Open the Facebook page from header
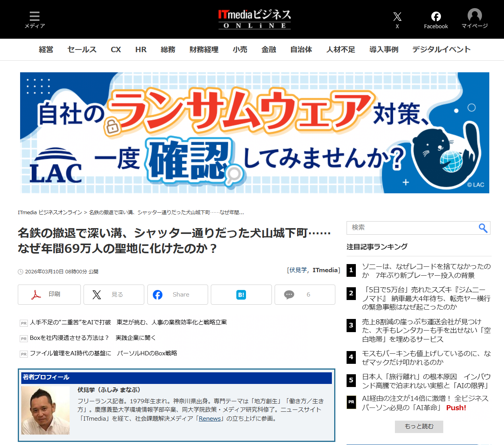 click(436, 20)
